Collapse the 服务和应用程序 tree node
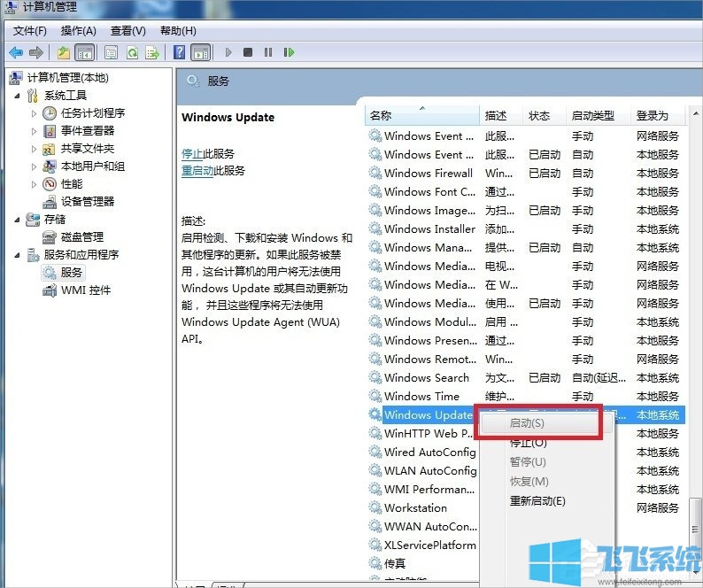This screenshot has width=703, height=588. pyautogui.click(x=17, y=255)
